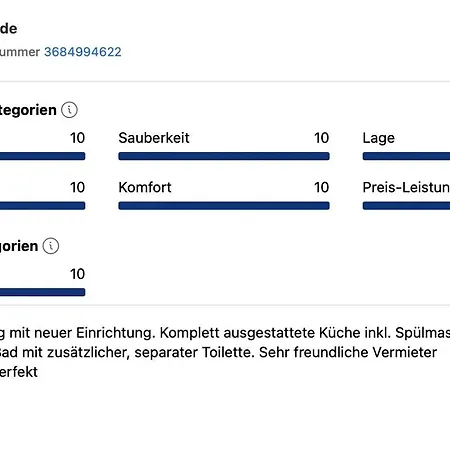Click the Komfort rating bar
Viewport: 450px width, 450px height.
[x=224, y=206]
